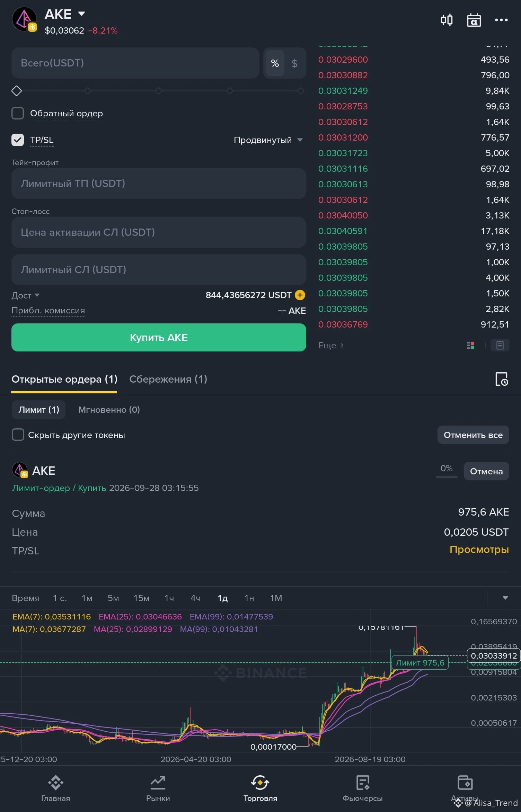
Task: Tap the yellow plus deposit icon
Action: click(300, 295)
